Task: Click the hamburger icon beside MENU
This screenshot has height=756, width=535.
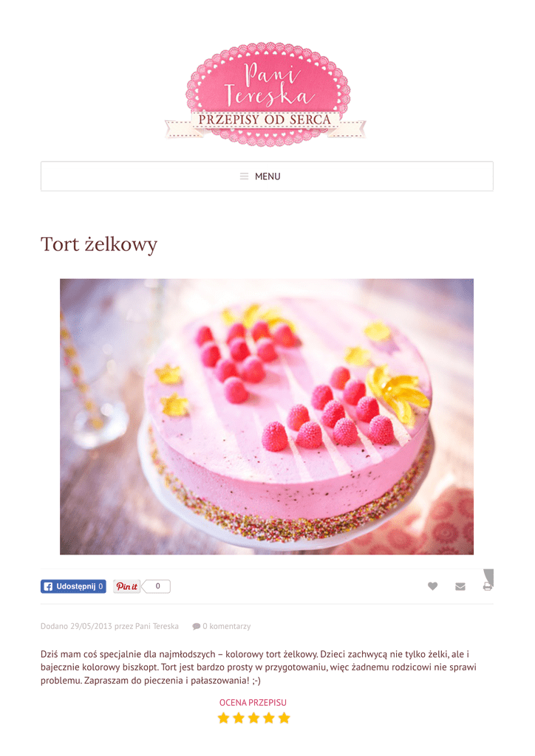Action: coord(244,176)
